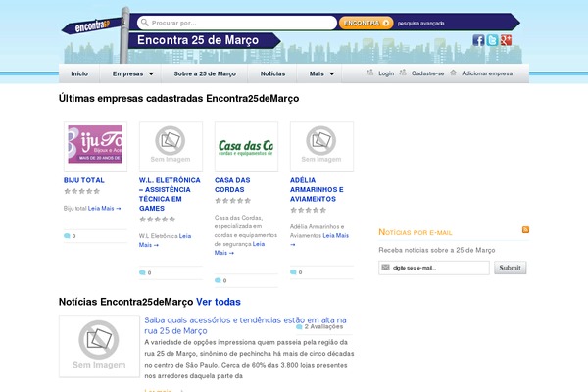Rate Casa das Cordas using its stars
This screenshot has width=588, height=392.
(232, 201)
